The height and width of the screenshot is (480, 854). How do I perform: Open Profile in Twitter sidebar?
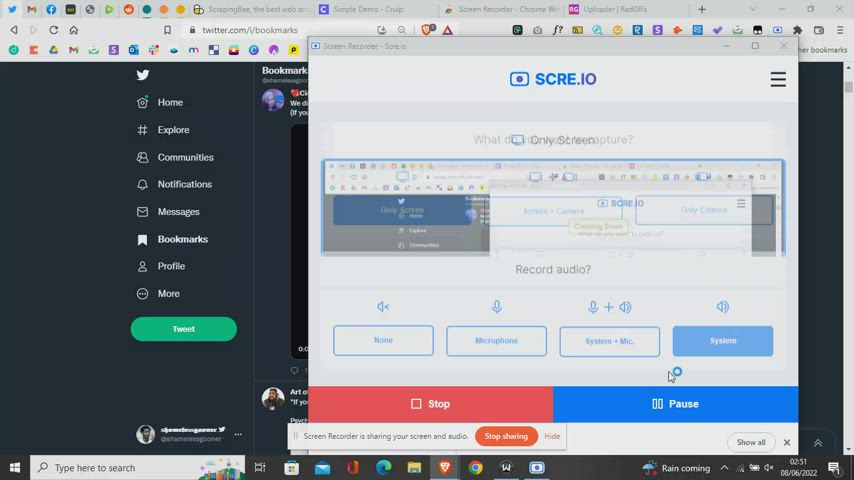(x=161, y=266)
